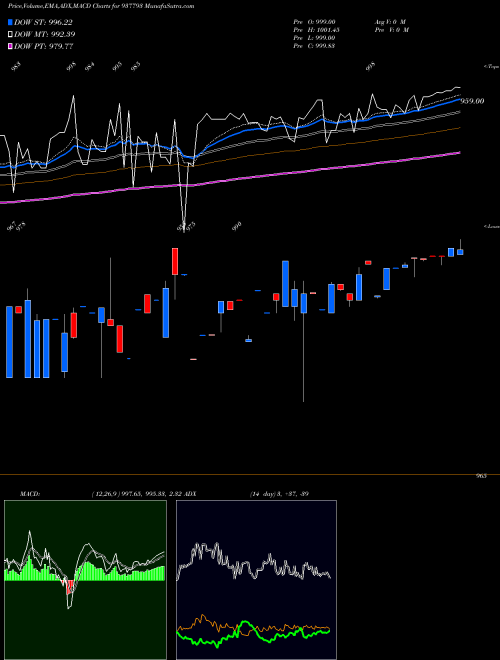Viewport: 500px width, 660px height.
Task: Click the ADX '(14 day) 3, +37, -39' values
Action: click(279, 493)
